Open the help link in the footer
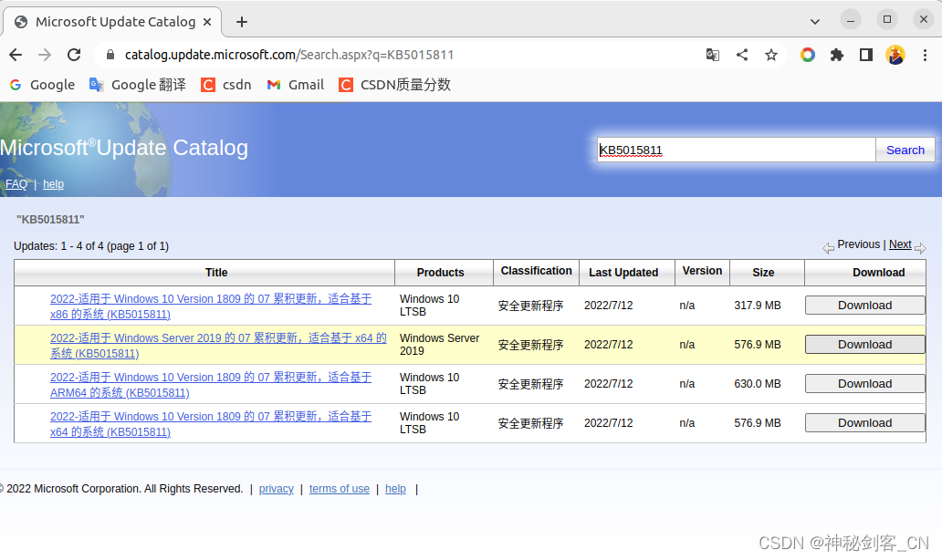This screenshot has width=942, height=560. click(395, 489)
